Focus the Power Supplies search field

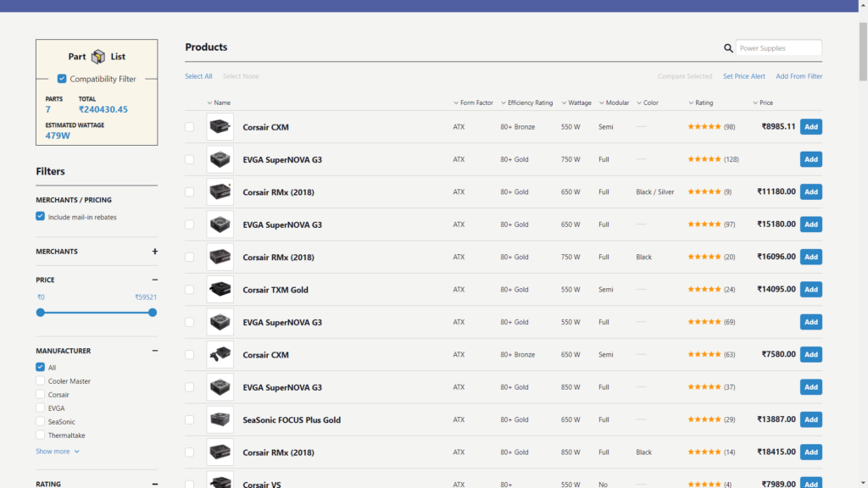779,48
